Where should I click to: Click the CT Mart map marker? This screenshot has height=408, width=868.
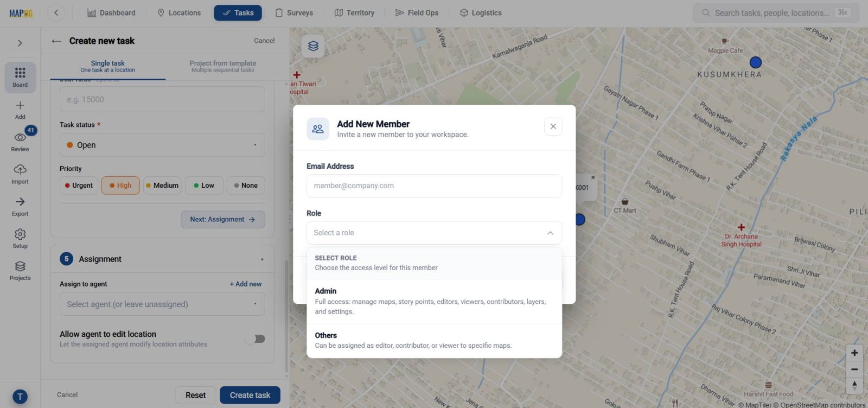coord(625,201)
